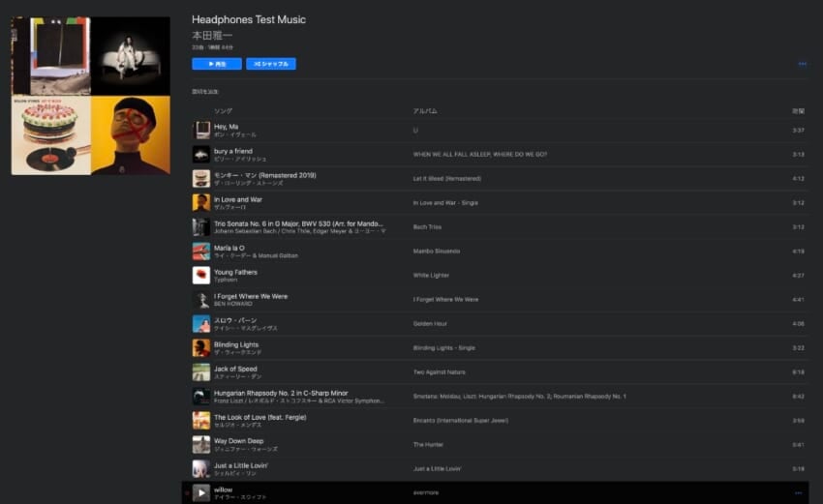
Task: Sort the list by the アルバム column header
Action: tap(424, 111)
